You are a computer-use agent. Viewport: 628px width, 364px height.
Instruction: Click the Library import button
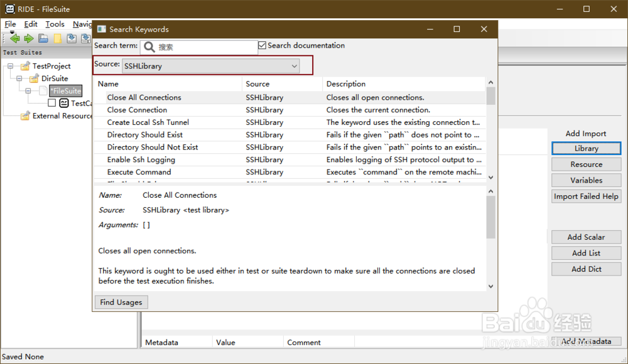pyautogui.click(x=587, y=148)
